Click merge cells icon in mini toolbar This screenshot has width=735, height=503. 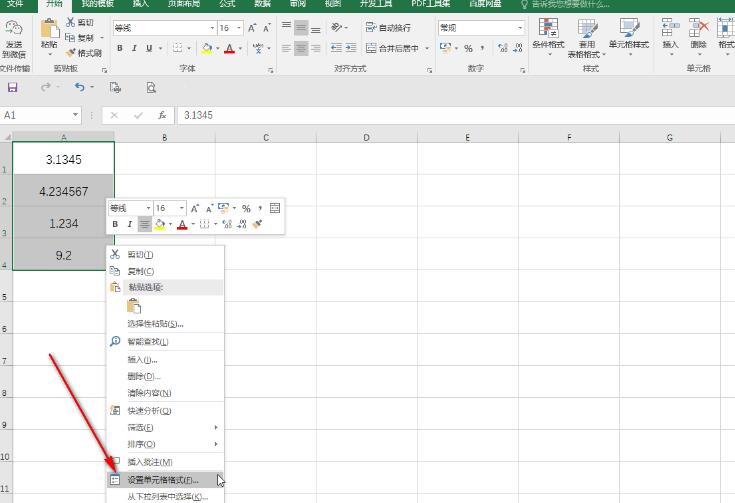coord(275,208)
